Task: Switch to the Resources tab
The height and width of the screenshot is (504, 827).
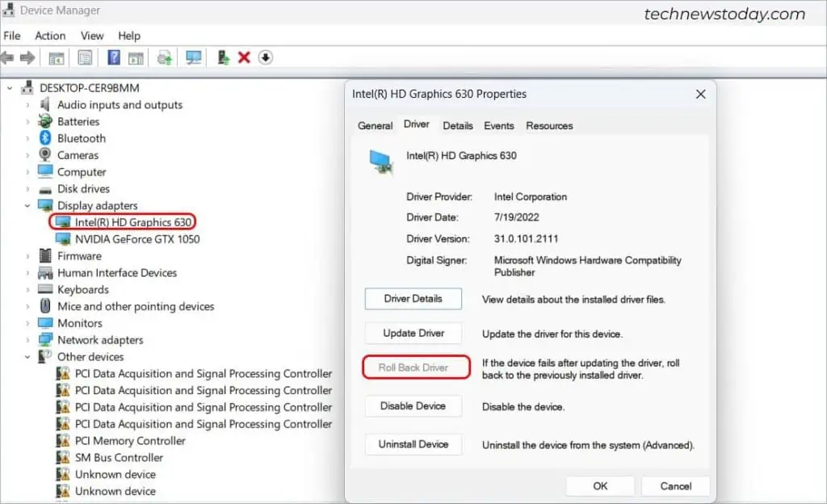Action: pyautogui.click(x=549, y=125)
